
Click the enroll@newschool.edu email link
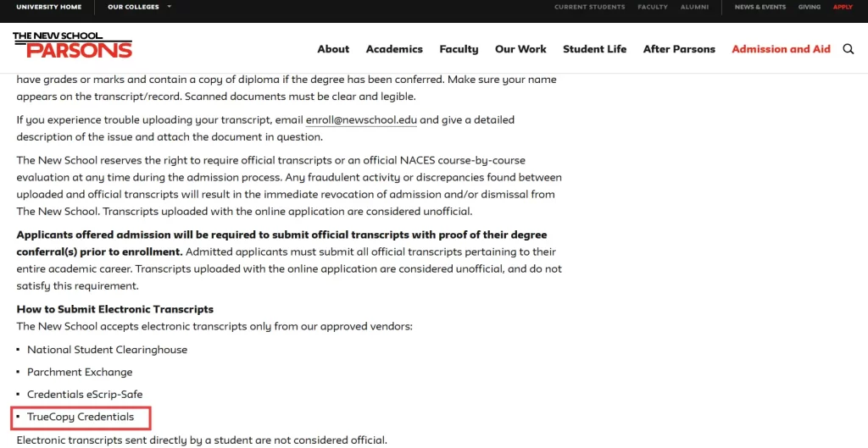pyautogui.click(x=361, y=120)
